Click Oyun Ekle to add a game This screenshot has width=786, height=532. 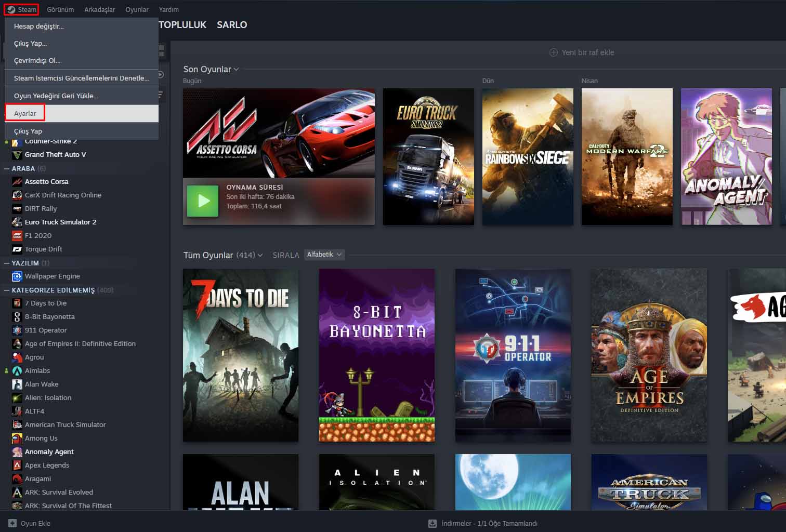[30, 523]
